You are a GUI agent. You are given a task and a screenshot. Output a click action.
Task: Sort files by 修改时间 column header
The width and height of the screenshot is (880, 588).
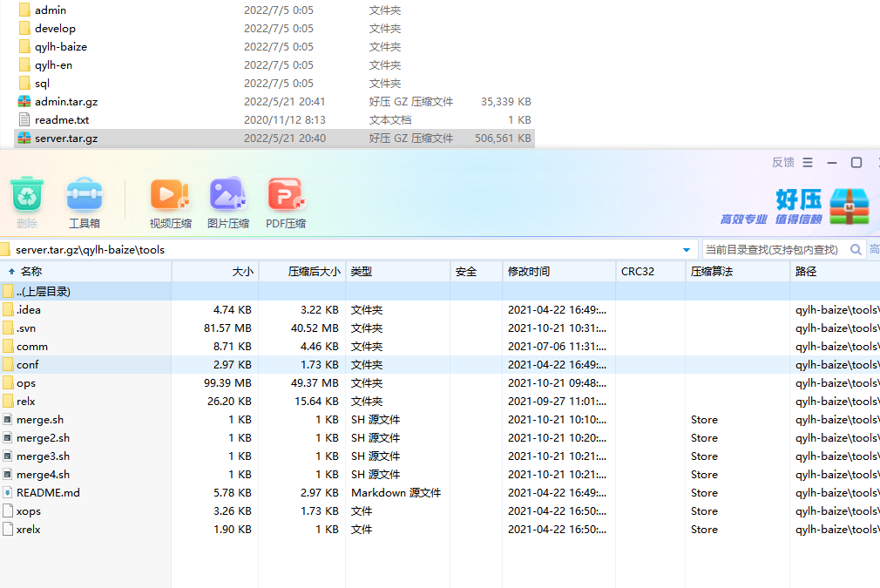coord(529,272)
